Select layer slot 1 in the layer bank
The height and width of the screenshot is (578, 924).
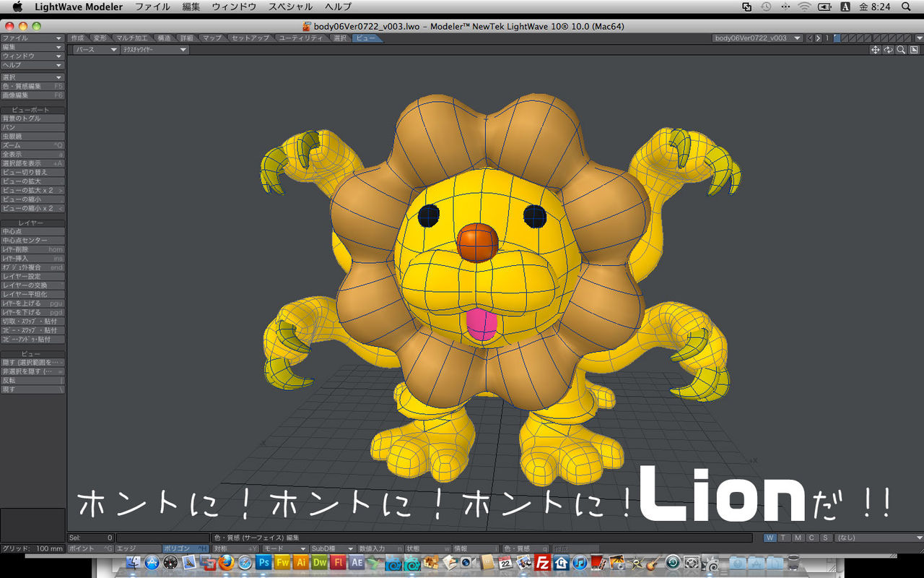837,37
